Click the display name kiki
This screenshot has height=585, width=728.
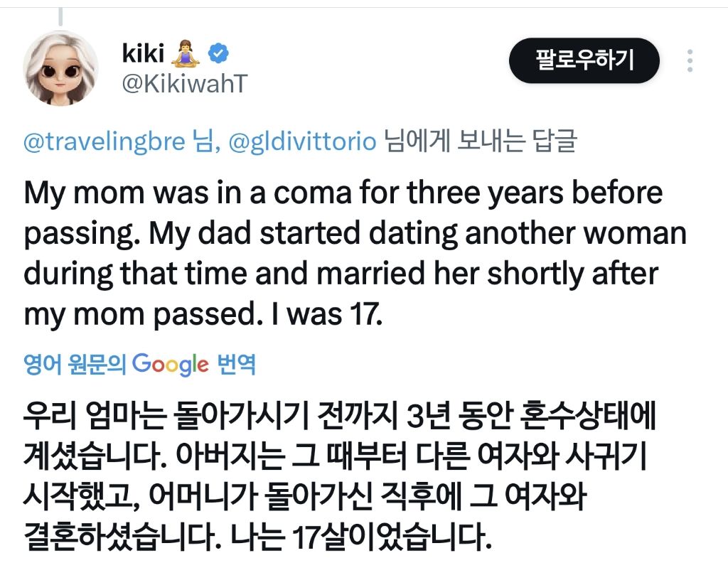pyautogui.click(x=143, y=53)
